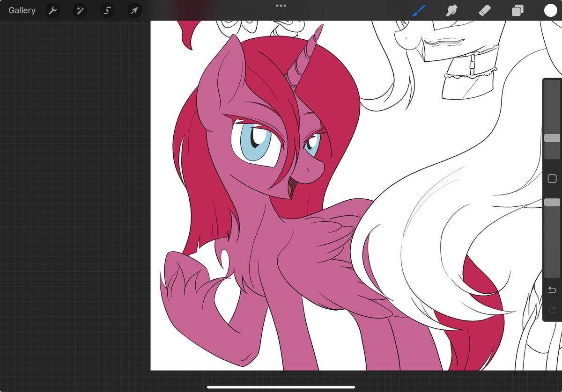Tap the square Modify button in sidebar
This screenshot has height=392, width=562.
[x=552, y=178]
